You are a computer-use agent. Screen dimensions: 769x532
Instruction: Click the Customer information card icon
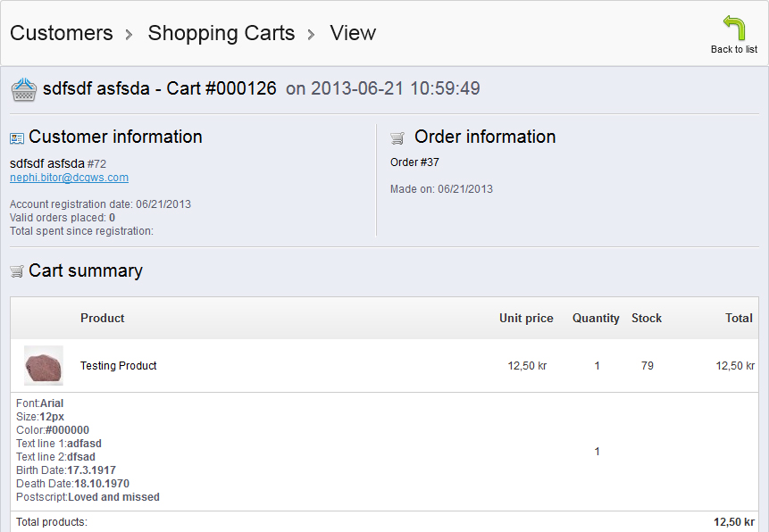point(17,138)
